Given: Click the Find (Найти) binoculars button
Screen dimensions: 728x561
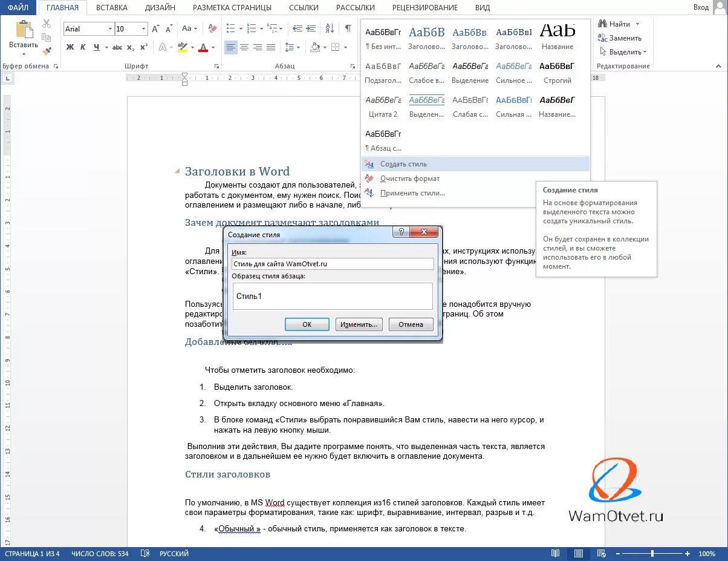Looking at the screenshot, I should [614, 24].
